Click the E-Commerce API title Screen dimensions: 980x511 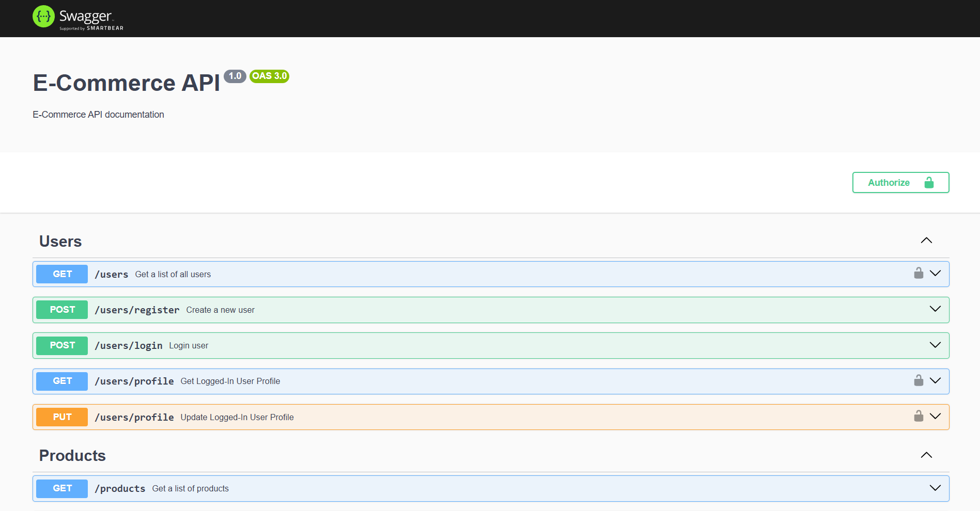click(126, 83)
